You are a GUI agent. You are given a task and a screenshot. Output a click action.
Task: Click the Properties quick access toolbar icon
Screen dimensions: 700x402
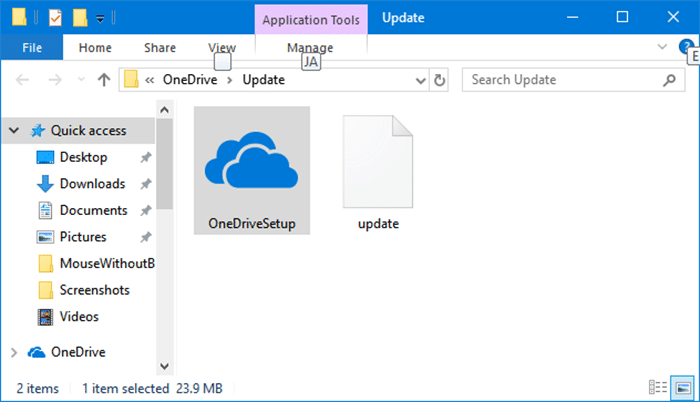click(55, 18)
